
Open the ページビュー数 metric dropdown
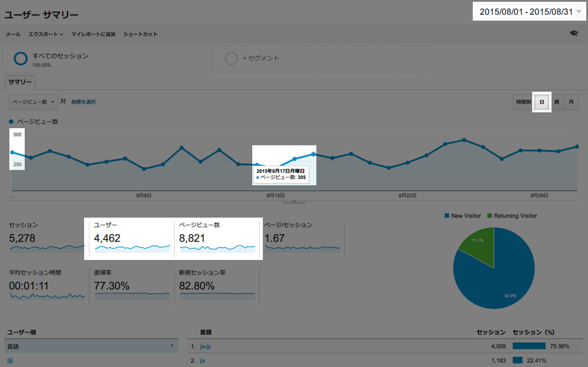point(34,102)
